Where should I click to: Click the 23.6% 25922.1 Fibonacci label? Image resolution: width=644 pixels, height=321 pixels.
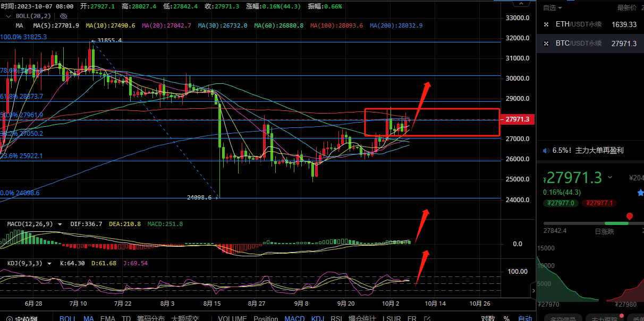point(22,156)
